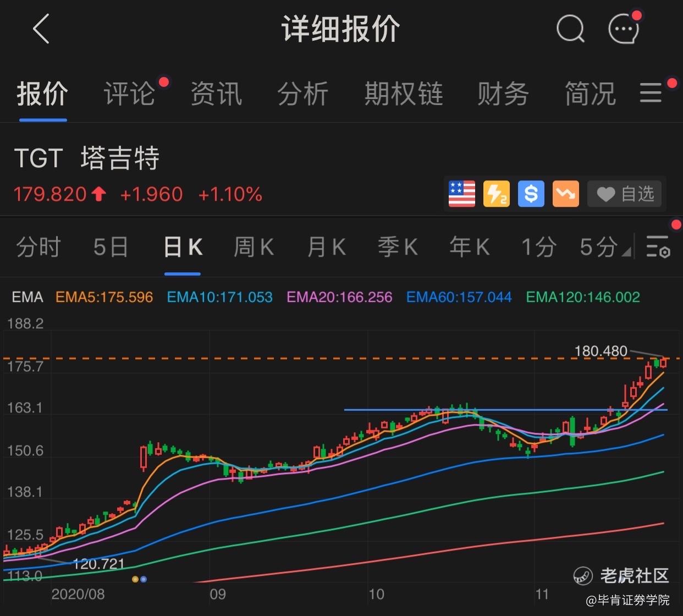Tap the latest candlestick near 180.480
683x616 pixels.
(664, 362)
